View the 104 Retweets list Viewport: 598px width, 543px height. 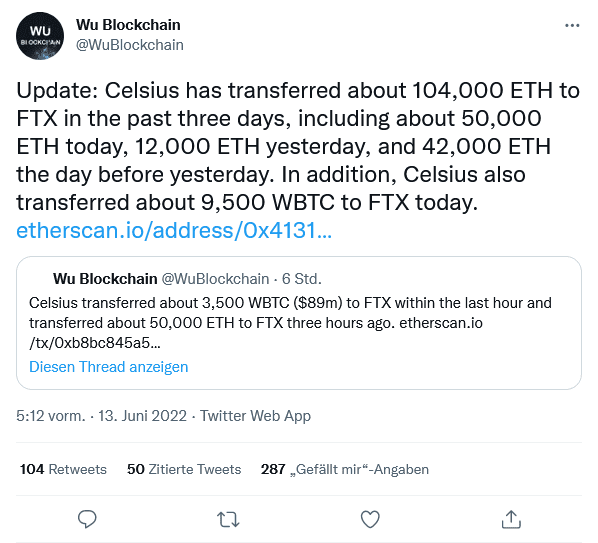[x=63, y=469]
